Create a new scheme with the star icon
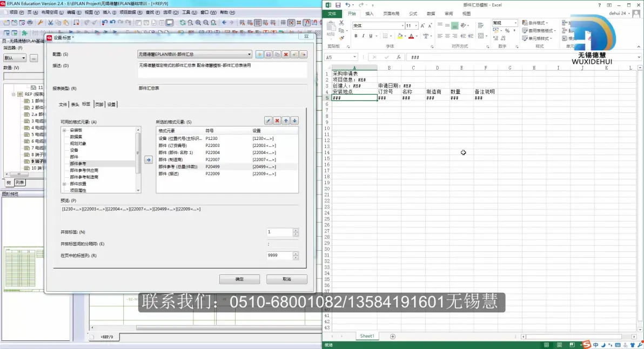644x349 pixels. click(259, 55)
